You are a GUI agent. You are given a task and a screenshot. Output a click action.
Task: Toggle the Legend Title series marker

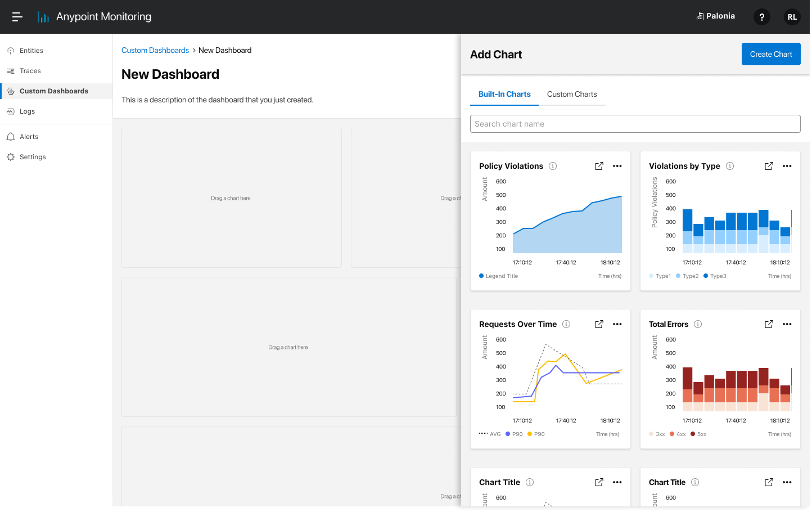point(481,276)
